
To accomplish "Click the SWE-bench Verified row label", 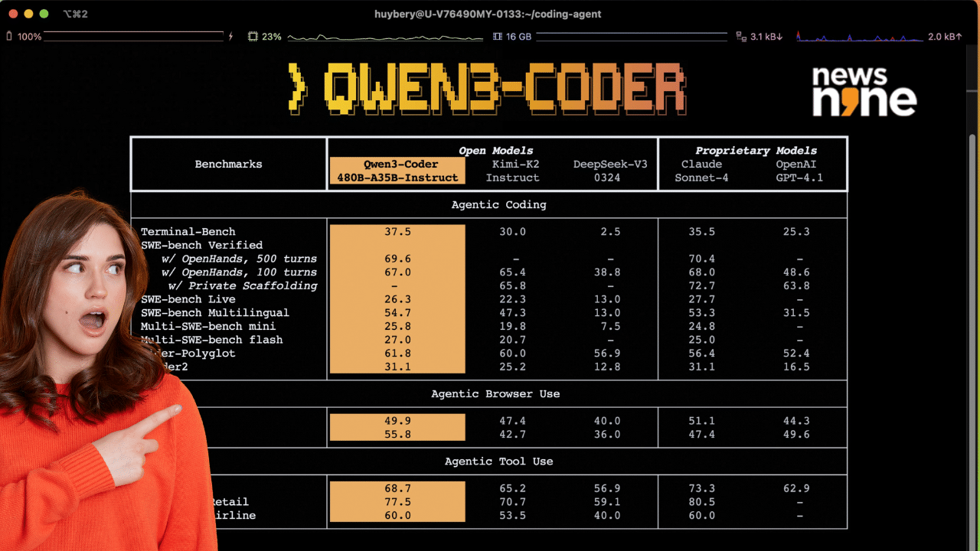I will click(201, 245).
